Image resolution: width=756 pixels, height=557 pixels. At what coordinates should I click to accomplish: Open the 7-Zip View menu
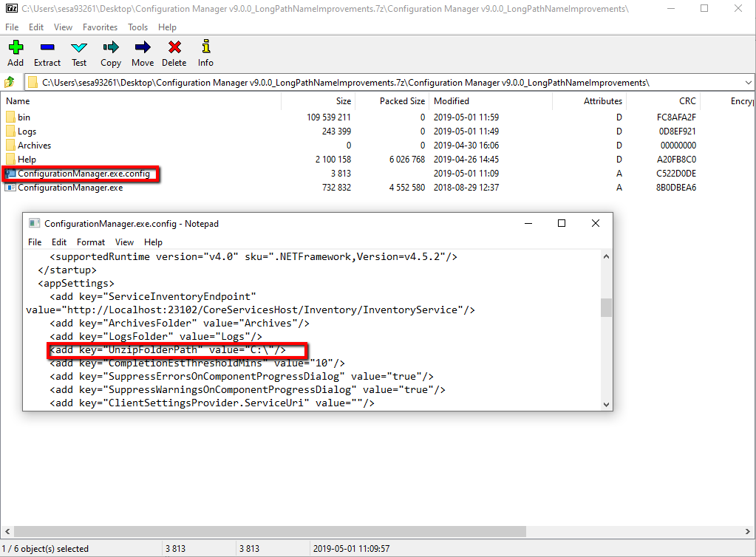pyautogui.click(x=63, y=27)
